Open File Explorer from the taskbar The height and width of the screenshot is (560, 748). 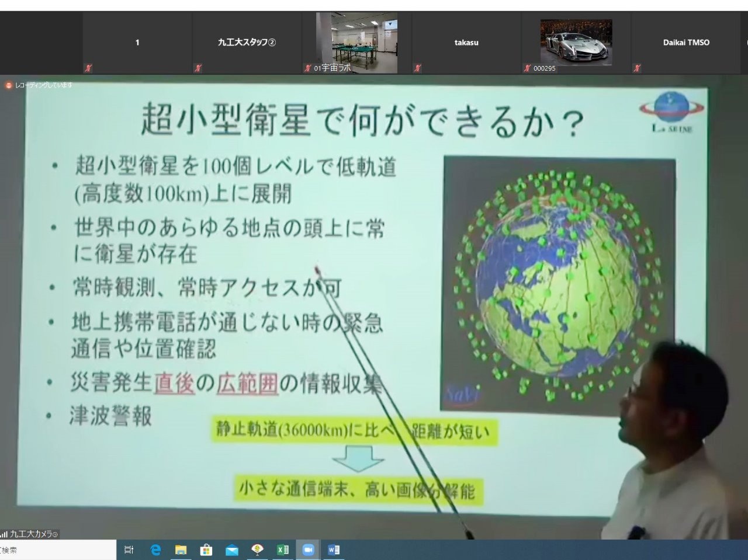(x=181, y=549)
